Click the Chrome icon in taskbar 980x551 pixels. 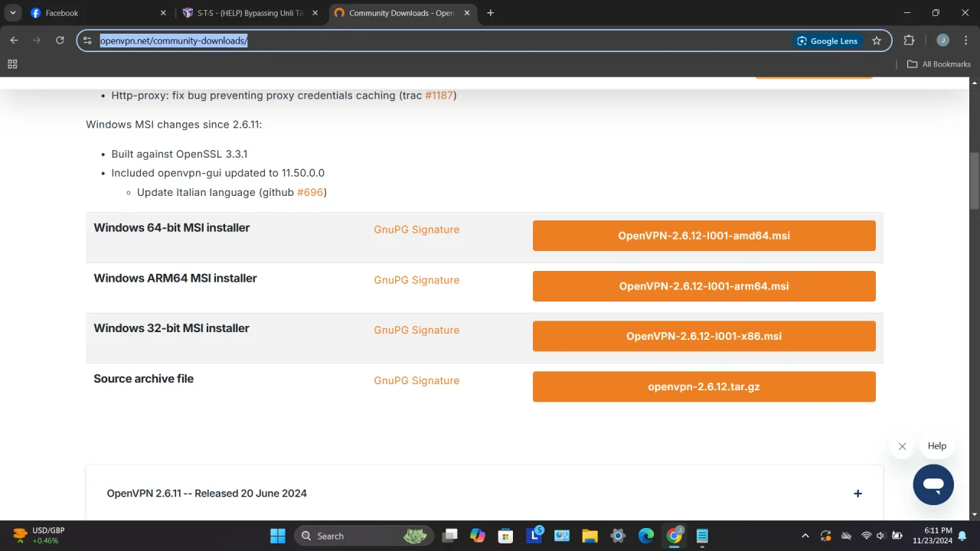(674, 536)
